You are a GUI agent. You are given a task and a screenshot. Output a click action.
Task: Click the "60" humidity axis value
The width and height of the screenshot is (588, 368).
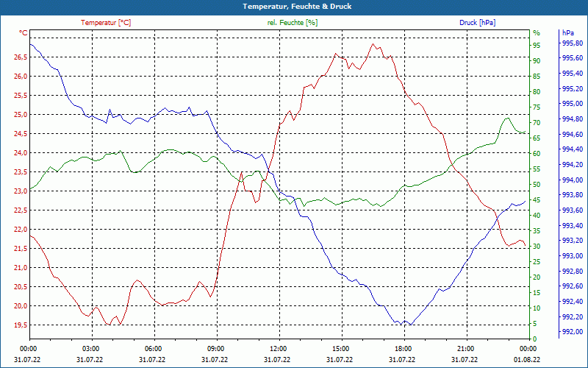point(537,154)
